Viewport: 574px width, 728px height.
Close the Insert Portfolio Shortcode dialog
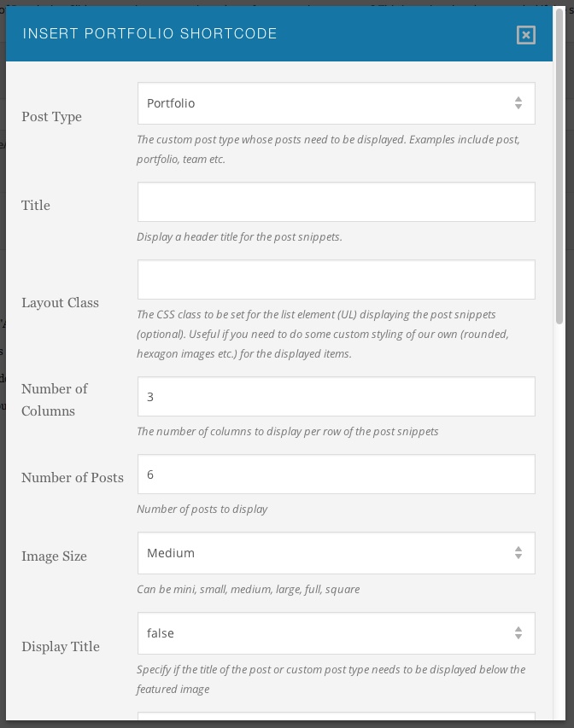(x=526, y=35)
